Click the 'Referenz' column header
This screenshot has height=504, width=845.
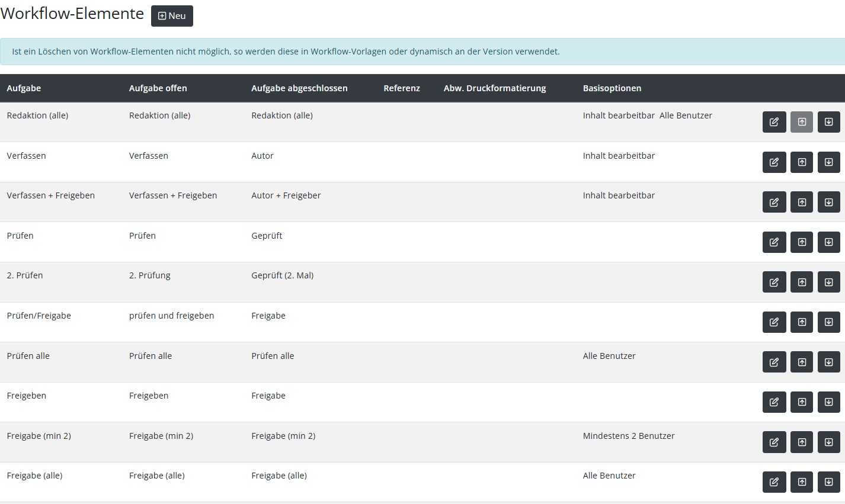(402, 88)
